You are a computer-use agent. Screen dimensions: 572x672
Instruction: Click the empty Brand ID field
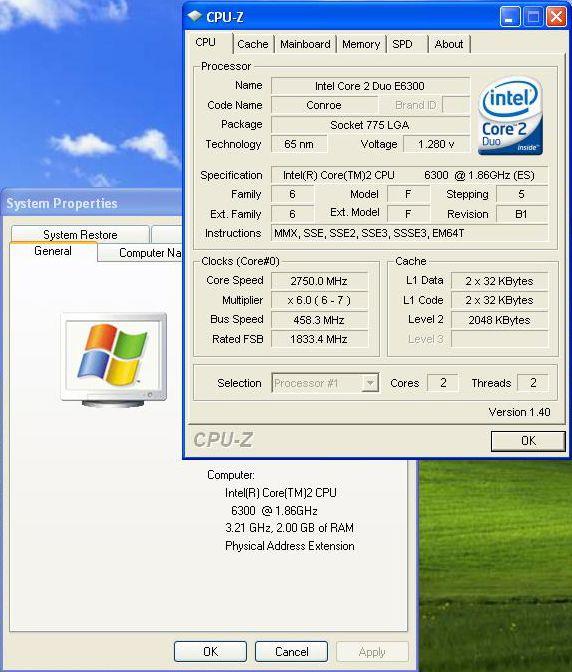click(456, 105)
